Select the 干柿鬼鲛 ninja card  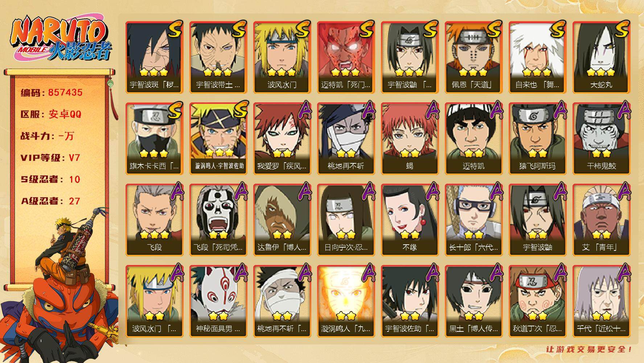pyautogui.click(x=601, y=138)
